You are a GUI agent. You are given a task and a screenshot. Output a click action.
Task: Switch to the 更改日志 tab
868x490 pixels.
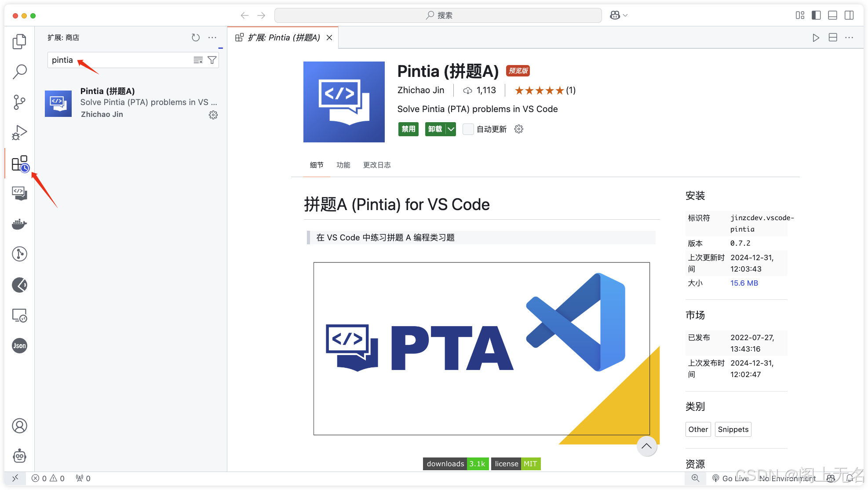pyautogui.click(x=377, y=165)
